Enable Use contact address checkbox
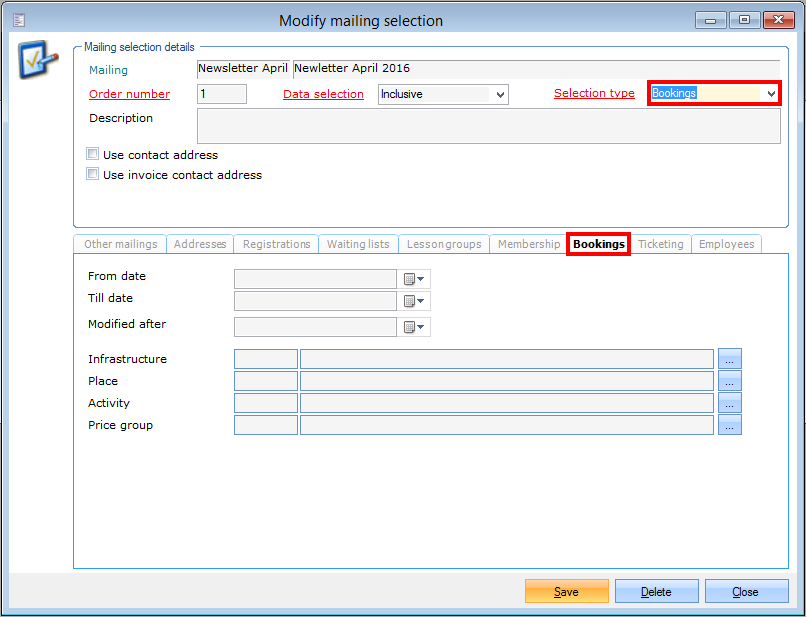806x617 pixels. (x=93, y=155)
